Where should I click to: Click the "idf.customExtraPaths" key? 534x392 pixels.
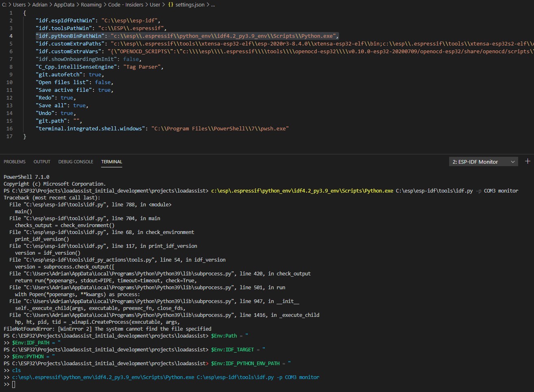pyautogui.click(x=70, y=43)
